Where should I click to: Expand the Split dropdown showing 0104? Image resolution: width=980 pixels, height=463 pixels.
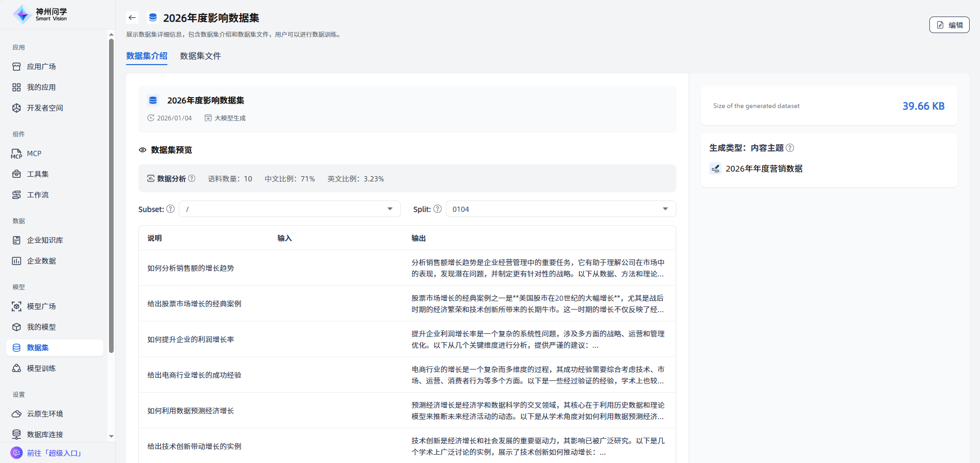[561, 209]
